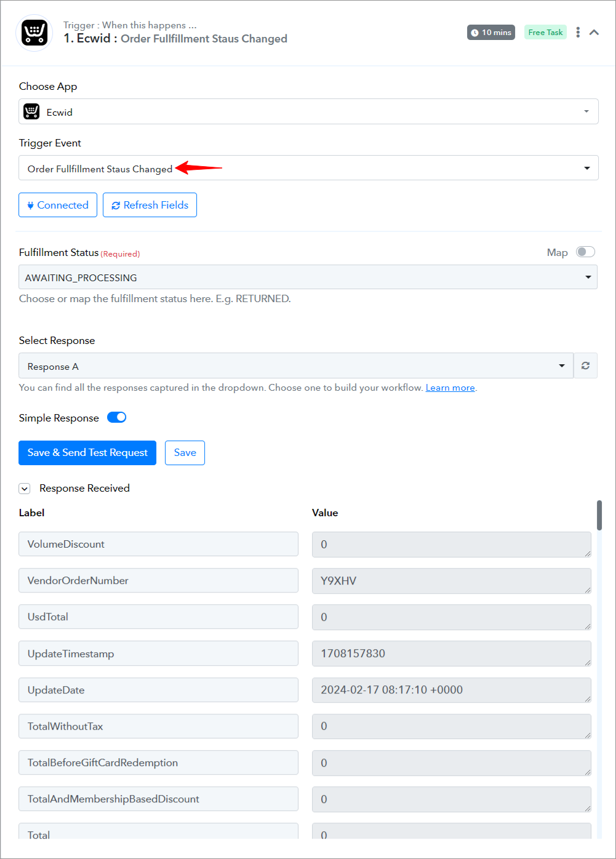Collapse the Response Received section
The width and height of the screenshot is (616, 859).
coord(25,489)
